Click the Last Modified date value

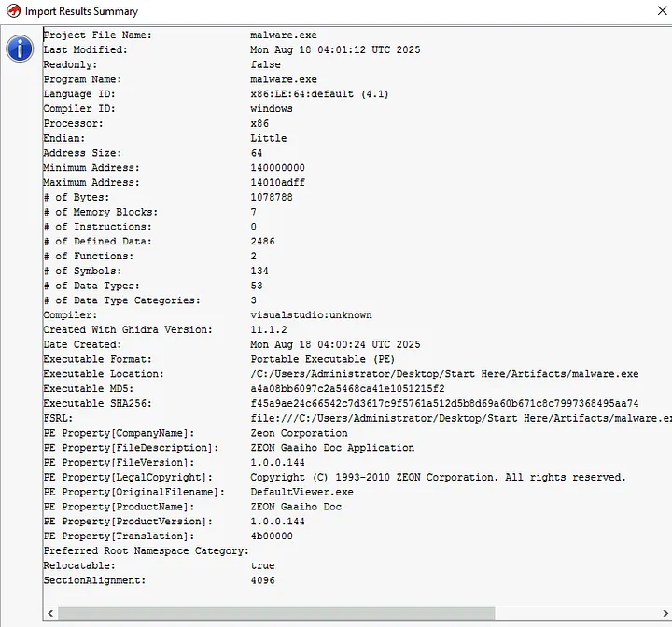(335, 49)
